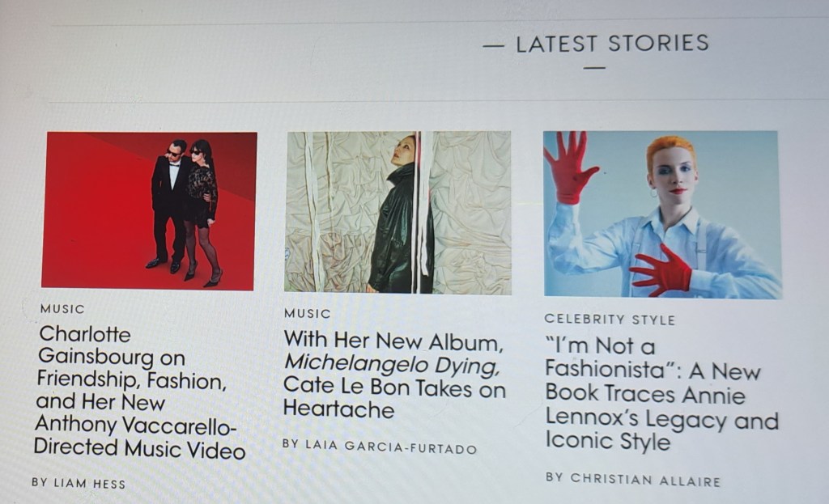Click the italic Michelangelo Dying album title
Image resolution: width=829 pixels, height=504 pixels.
coord(391,365)
